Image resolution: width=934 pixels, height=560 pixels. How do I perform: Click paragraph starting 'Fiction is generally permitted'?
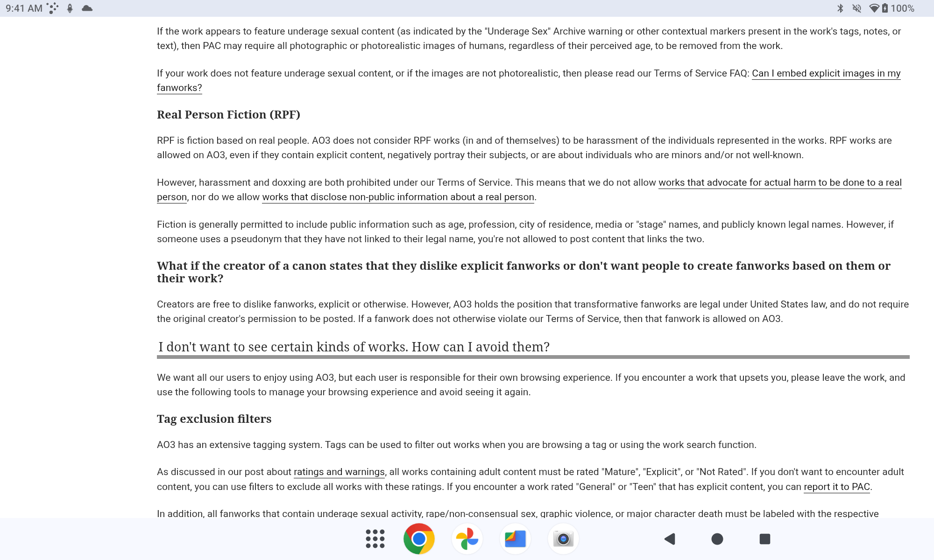click(525, 231)
